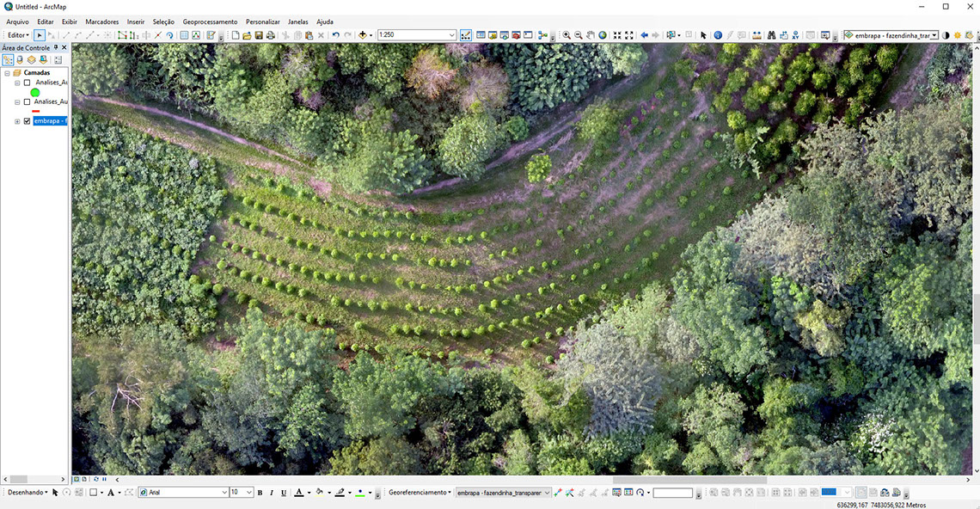The width and height of the screenshot is (980, 509).
Task: Activate the Identify tool
Action: (718, 35)
